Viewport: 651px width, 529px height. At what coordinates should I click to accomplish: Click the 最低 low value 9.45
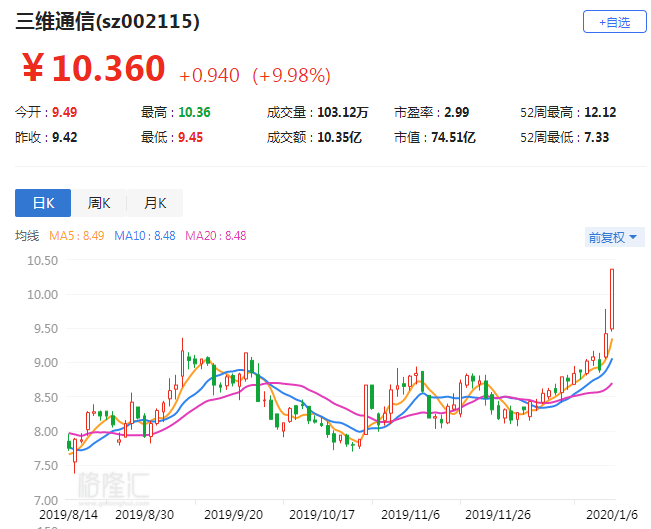pyautogui.click(x=190, y=137)
